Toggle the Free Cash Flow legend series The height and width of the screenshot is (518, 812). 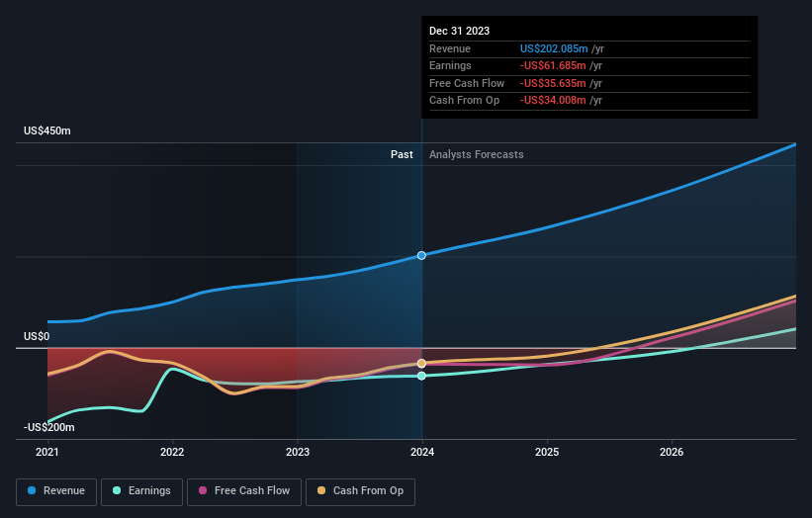click(x=244, y=491)
